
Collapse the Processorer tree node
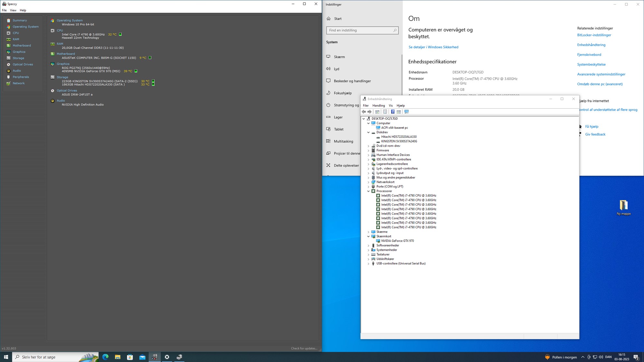point(368,191)
